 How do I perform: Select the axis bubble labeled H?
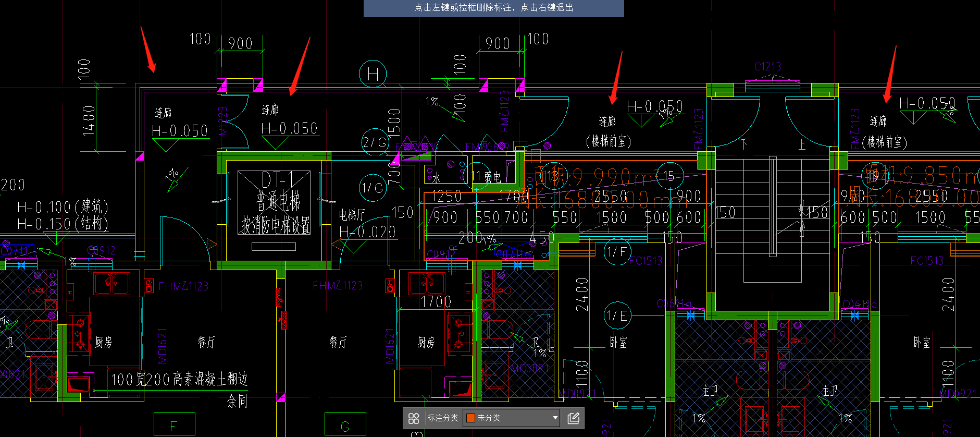373,75
